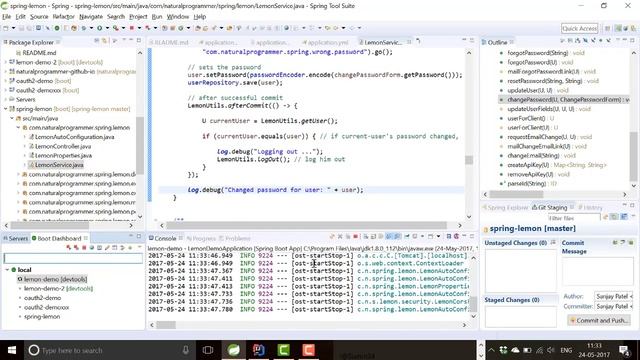Toggle Show Console When Standard Out Changes

click(x=388, y=236)
